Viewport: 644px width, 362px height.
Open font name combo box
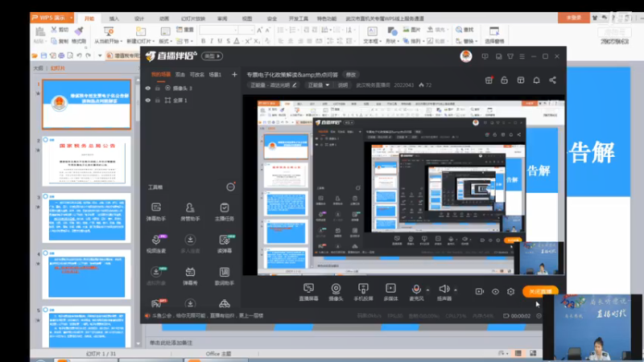click(219, 30)
